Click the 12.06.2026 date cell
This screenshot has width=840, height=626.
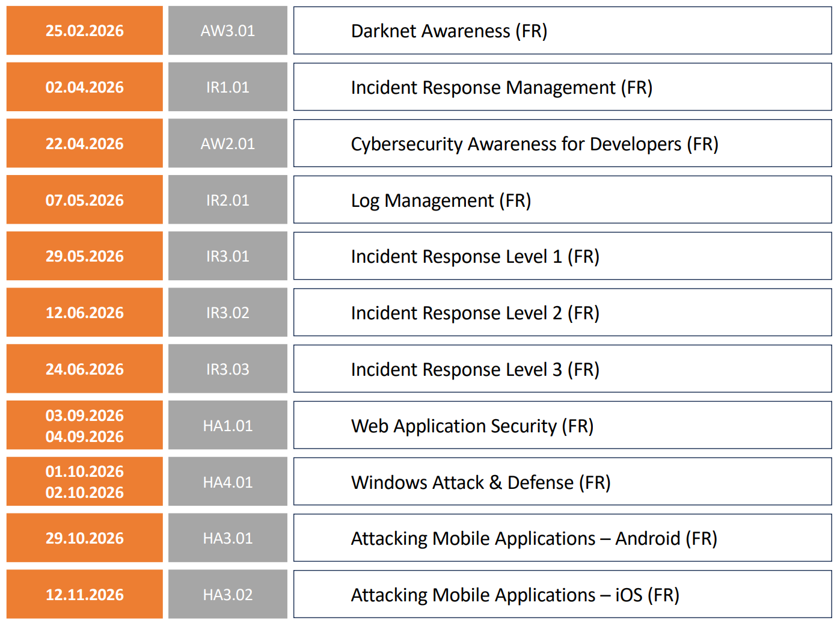[x=85, y=313]
